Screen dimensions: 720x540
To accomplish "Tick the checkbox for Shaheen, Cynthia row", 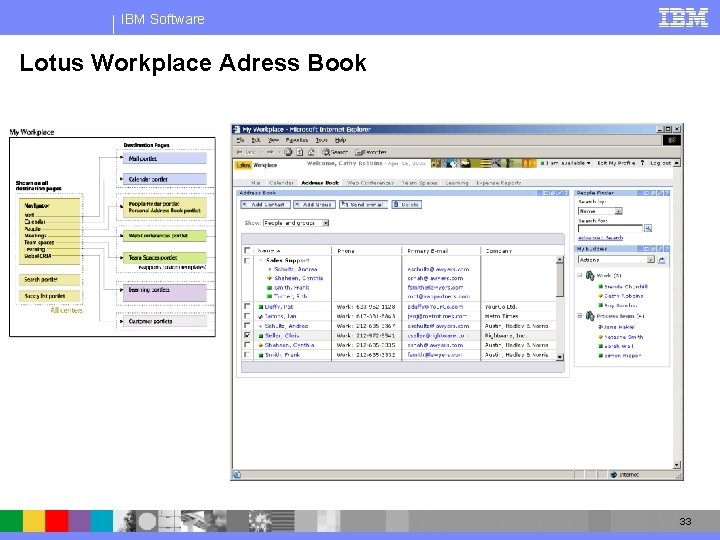I will pyautogui.click(x=247, y=345).
